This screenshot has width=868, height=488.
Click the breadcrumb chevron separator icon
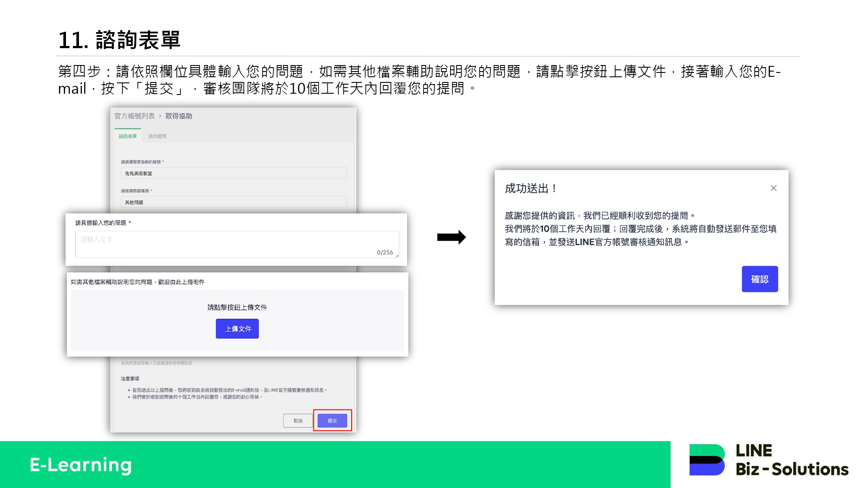click(x=160, y=116)
